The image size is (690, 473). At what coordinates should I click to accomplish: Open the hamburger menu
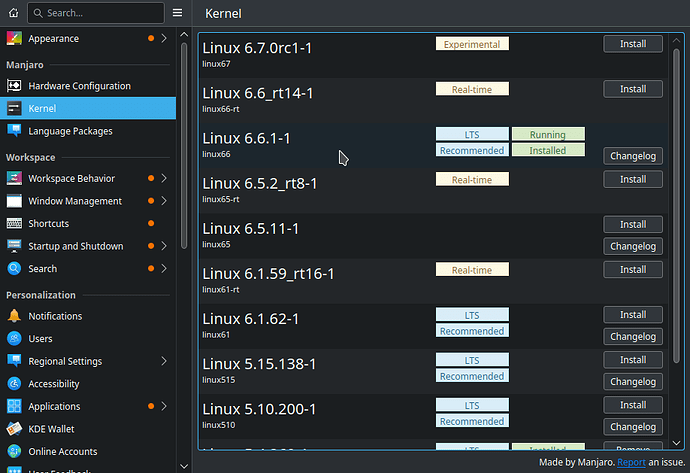[177, 13]
